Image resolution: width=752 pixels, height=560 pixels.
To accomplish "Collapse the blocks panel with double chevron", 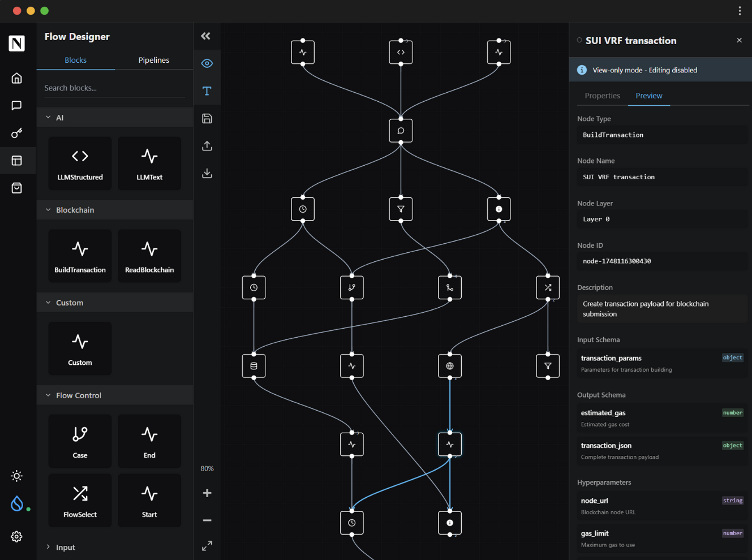I will [x=206, y=36].
